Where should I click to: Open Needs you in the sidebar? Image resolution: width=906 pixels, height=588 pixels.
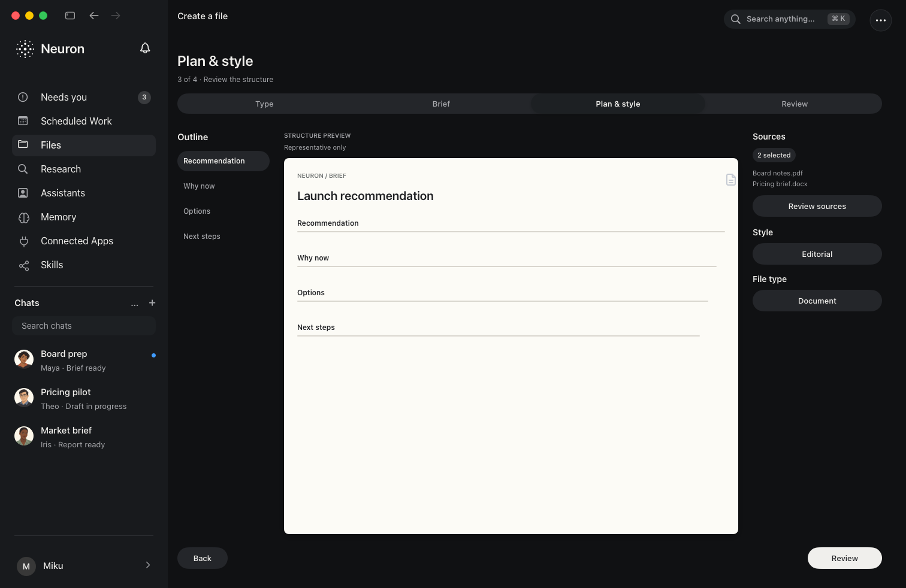click(84, 97)
